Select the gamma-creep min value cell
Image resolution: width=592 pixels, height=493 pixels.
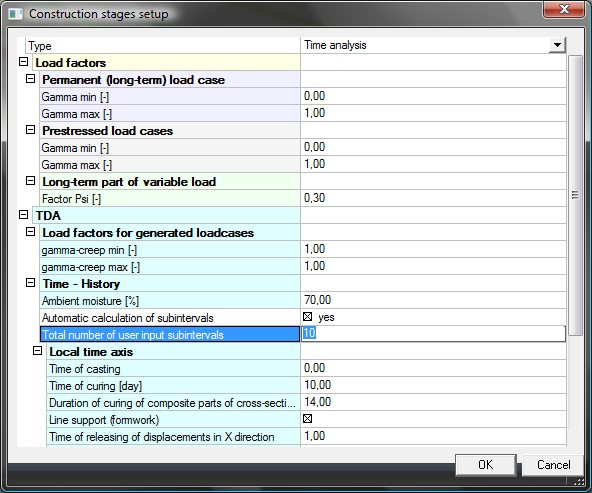tap(433, 249)
